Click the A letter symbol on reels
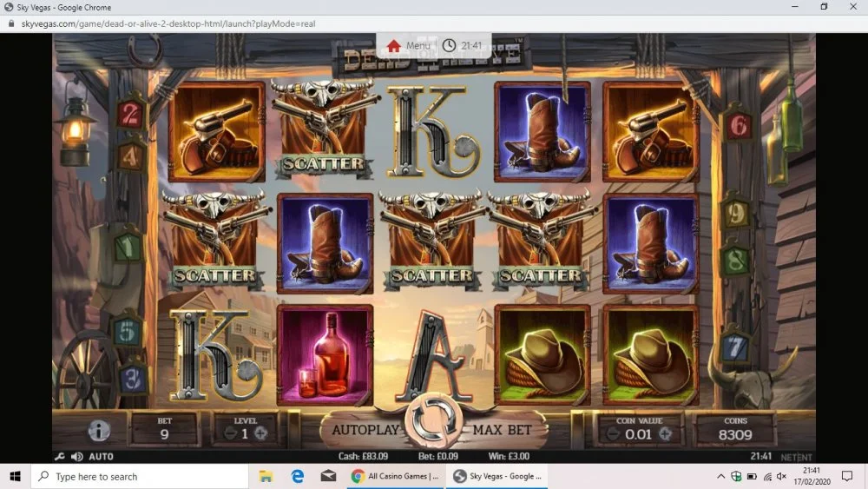 point(433,354)
